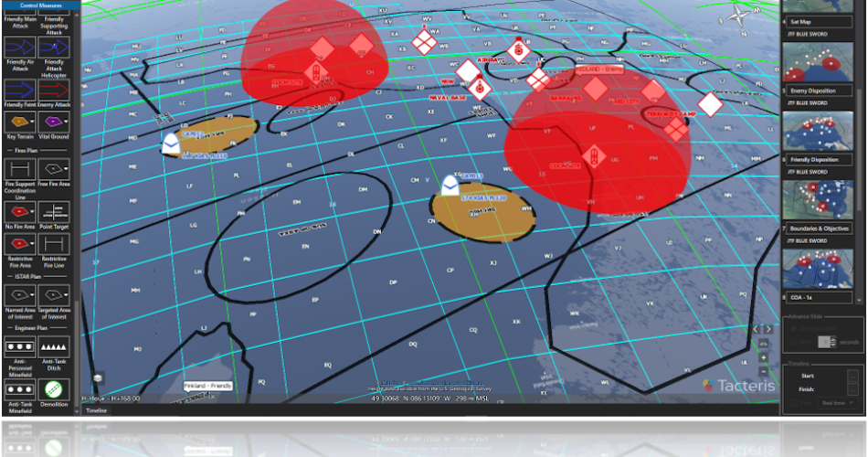Click the Pinkland - Friendly map label
This screenshot has height=457, width=868.
[x=208, y=386]
